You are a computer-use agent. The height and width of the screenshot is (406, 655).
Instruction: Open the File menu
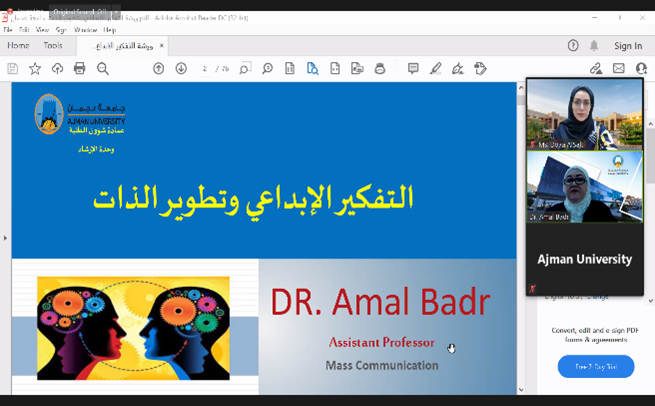(8, 31)
